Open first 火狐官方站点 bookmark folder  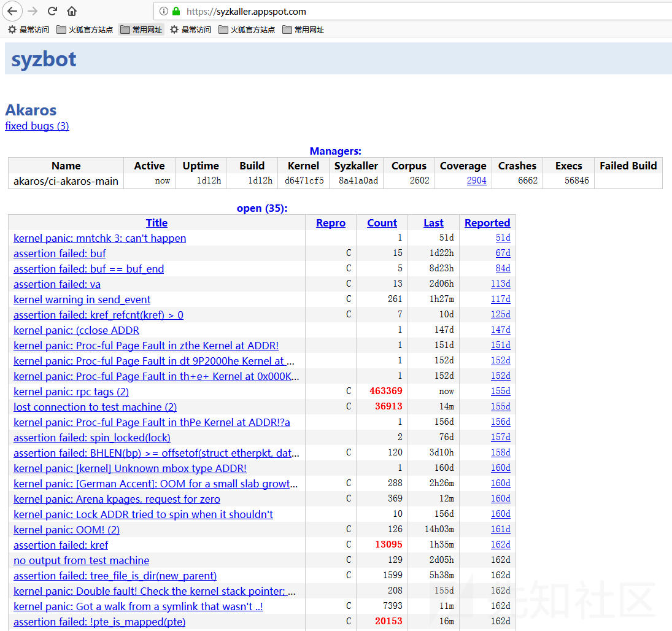(x=85, y=29)
